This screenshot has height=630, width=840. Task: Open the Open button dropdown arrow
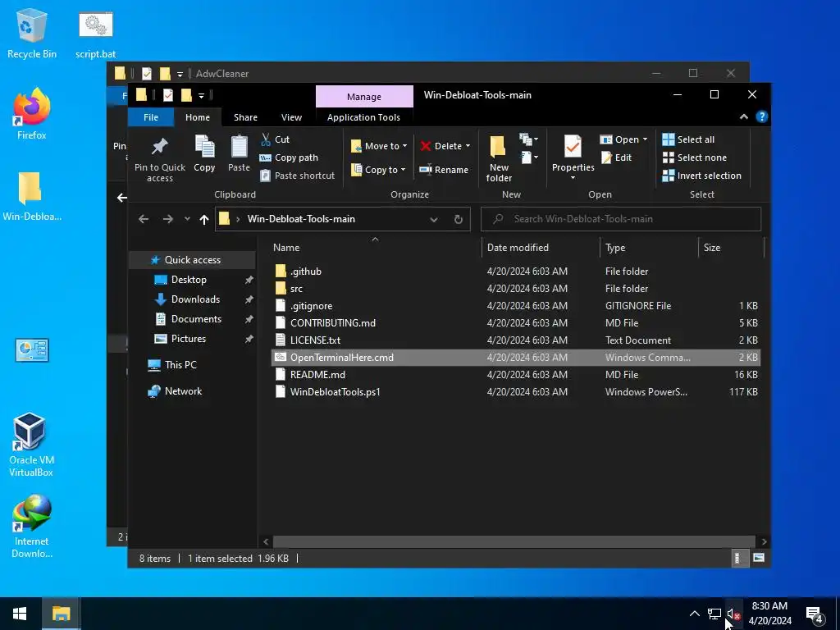(645, 139)
